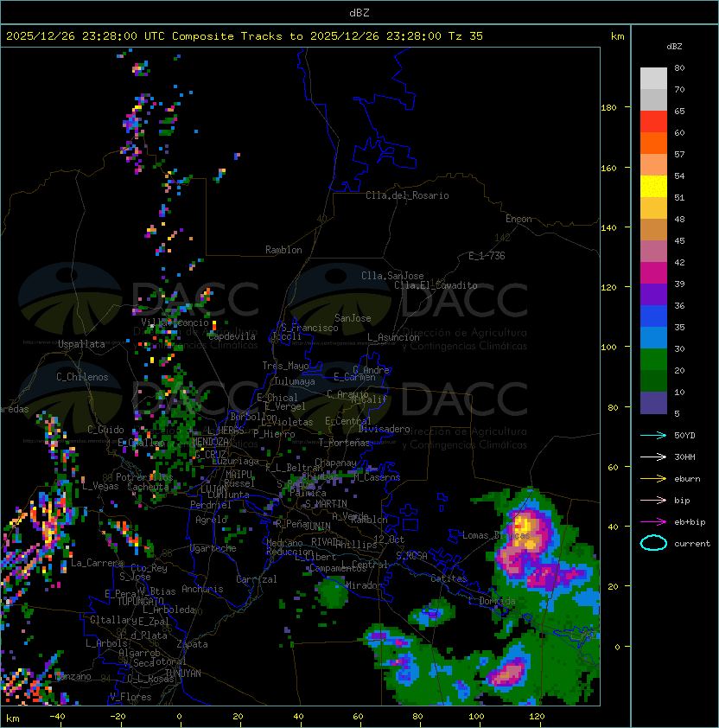
Task: Click the 'Clla.del_Rosario' label
Action: pyautogui.click(x=407, y=195)
